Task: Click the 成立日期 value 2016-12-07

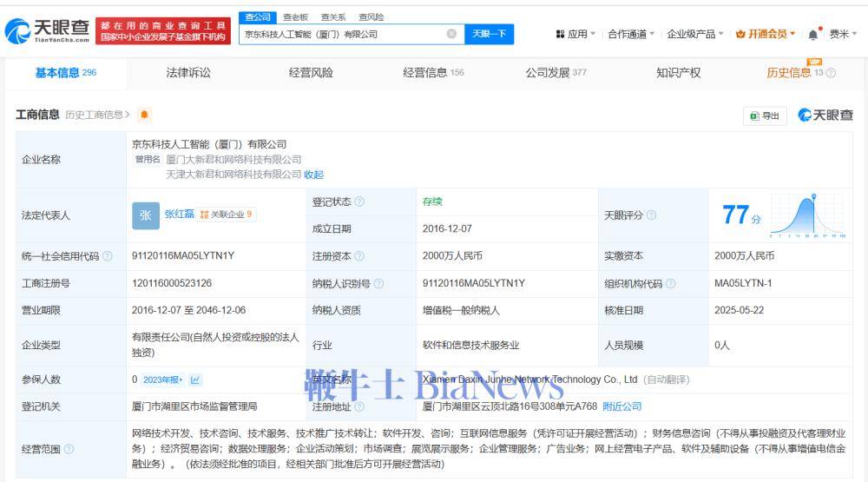Action: [x=447, y=228]
